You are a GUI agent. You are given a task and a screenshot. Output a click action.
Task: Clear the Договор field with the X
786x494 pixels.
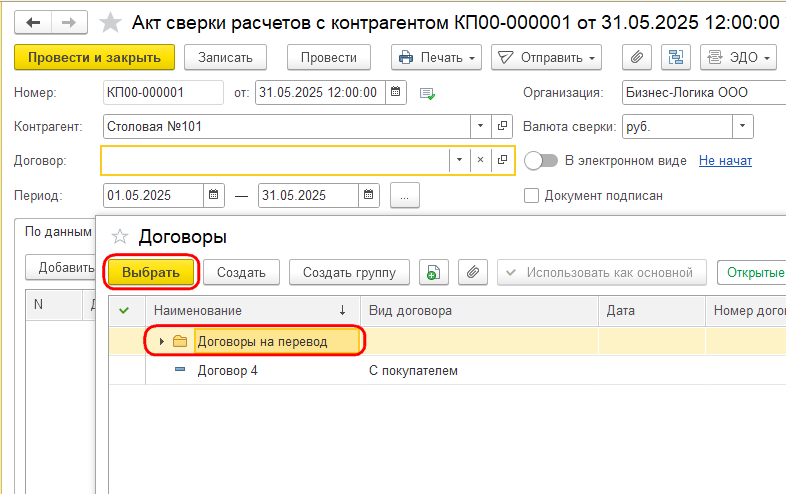480,160
